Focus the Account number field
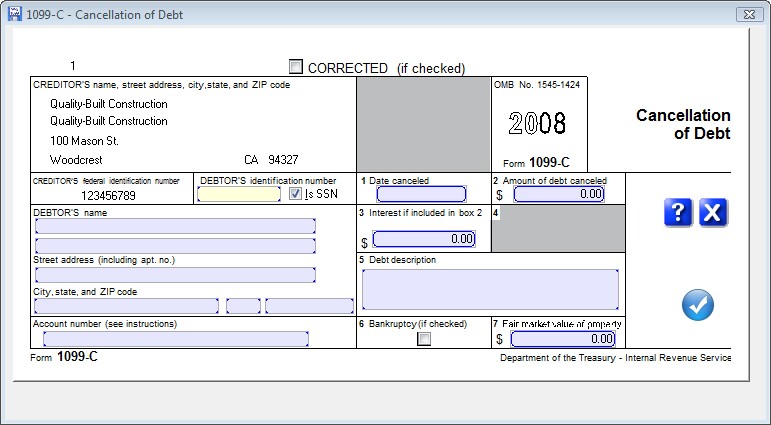Screen dimensions: 771x425 (176, 339)
